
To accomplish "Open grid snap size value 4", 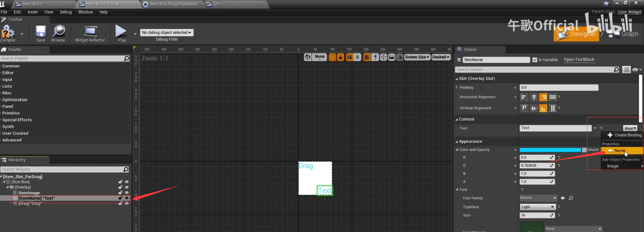I will 375,57.
